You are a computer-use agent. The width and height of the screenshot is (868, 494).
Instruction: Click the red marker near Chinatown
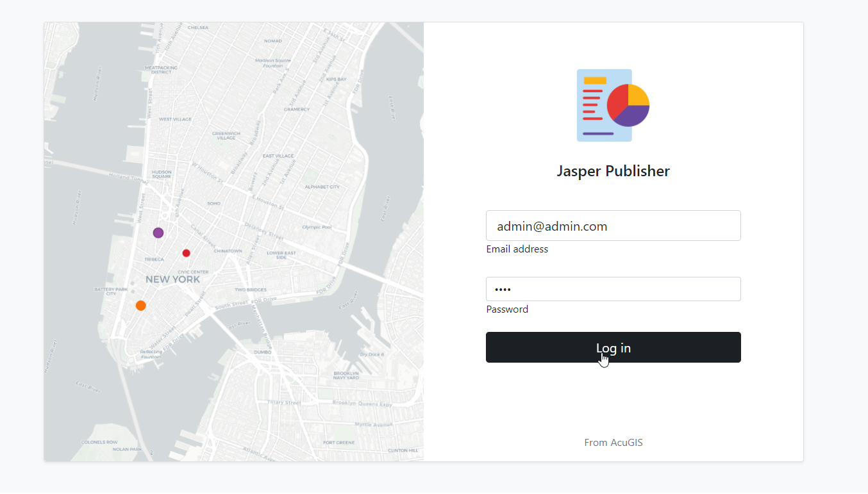point(187,253)
